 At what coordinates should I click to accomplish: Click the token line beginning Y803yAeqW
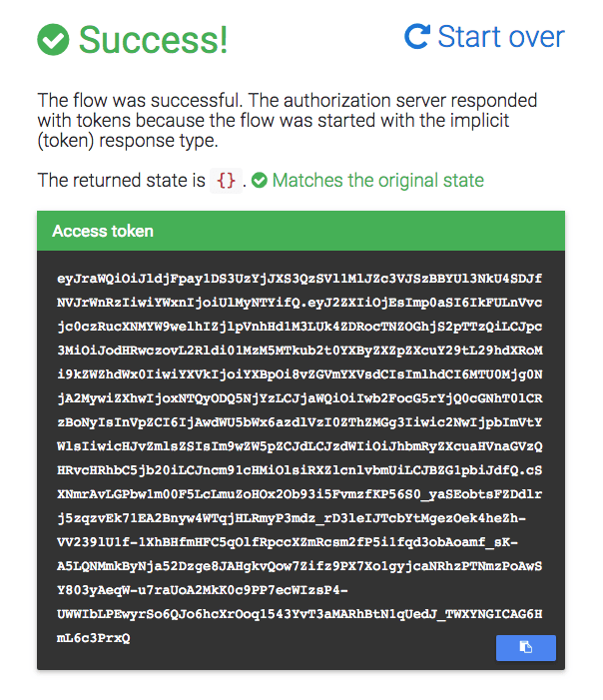203,590
